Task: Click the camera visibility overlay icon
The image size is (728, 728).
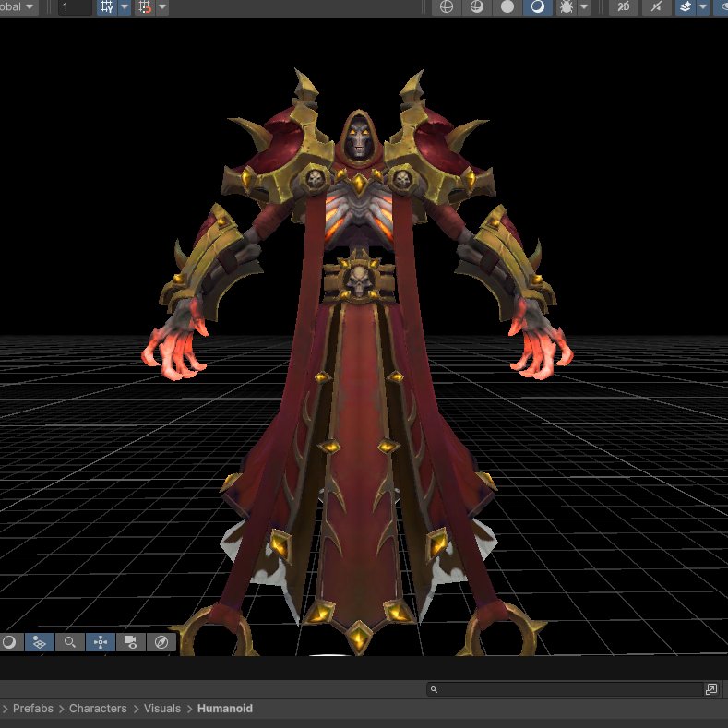Action: (x=131, y=642)
